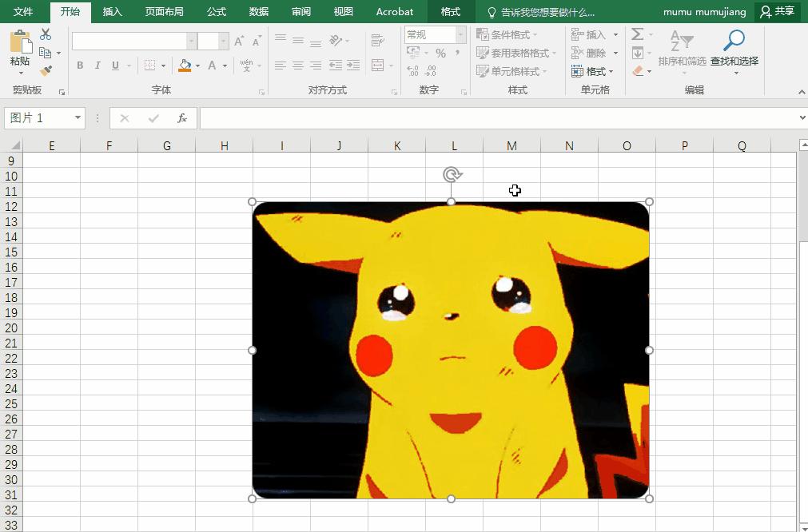Click the 文件 file button
This screenshot has height=532, width=808.
[23, 12]
